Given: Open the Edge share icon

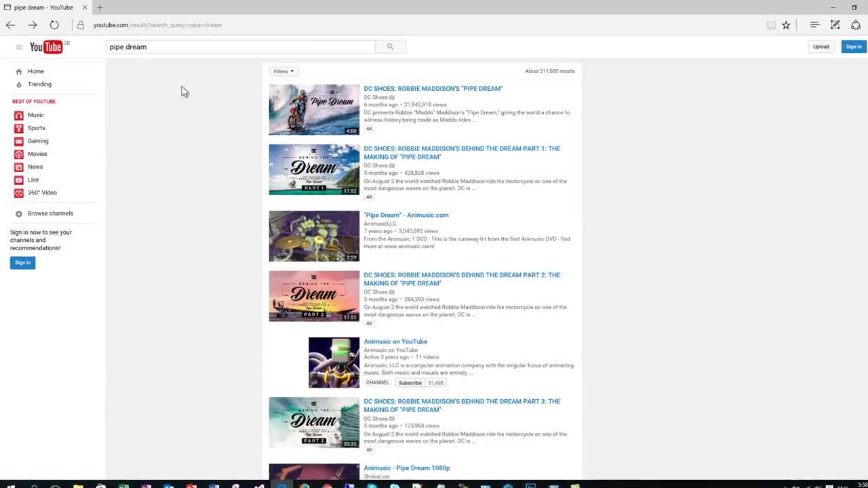Looking at the screenshot, I should pyautogui.click(x=856, y=25).
